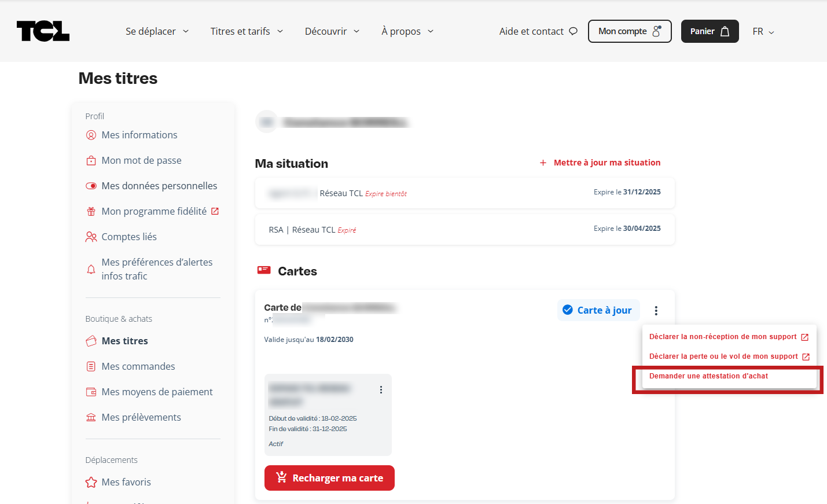Image resolution: width=827 pixels, height=504 pixels.
Task: Select Demander une attestation d'achat
Action: tap(708, 376)
